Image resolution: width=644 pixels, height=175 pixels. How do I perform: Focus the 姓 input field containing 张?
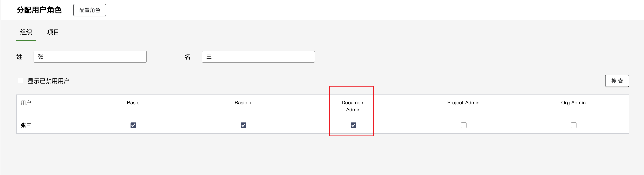(x=90, y=57)
